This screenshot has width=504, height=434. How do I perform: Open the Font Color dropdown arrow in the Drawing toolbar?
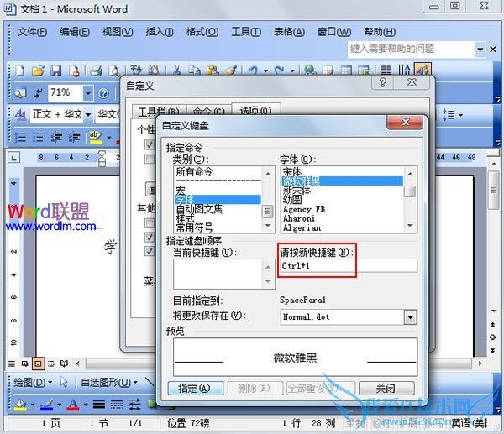(x=86, y=405)
